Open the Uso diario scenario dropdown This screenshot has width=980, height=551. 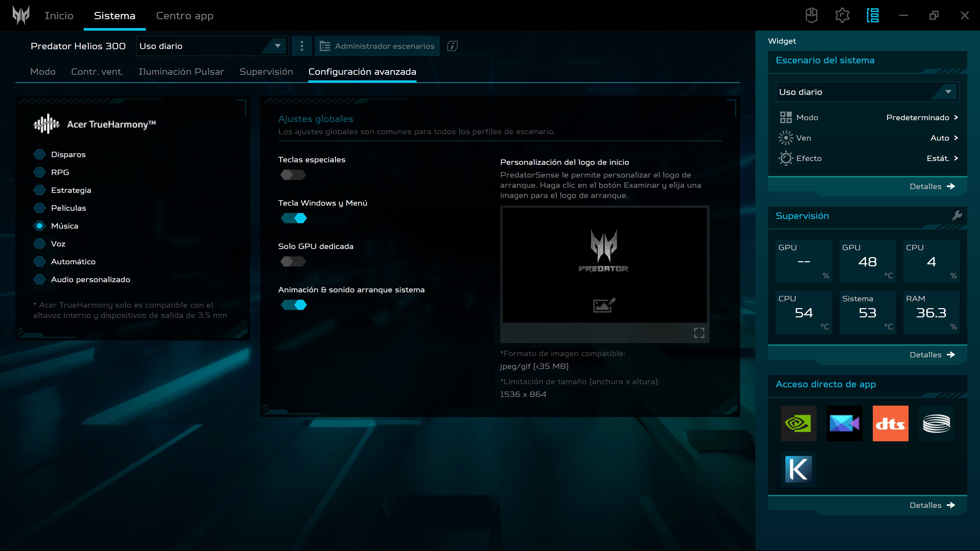[x=212, y=46]
